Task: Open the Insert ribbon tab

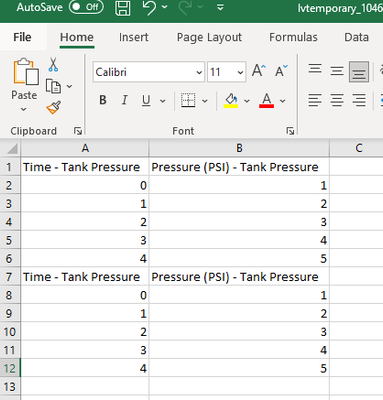Action: [x=134, y=37]
